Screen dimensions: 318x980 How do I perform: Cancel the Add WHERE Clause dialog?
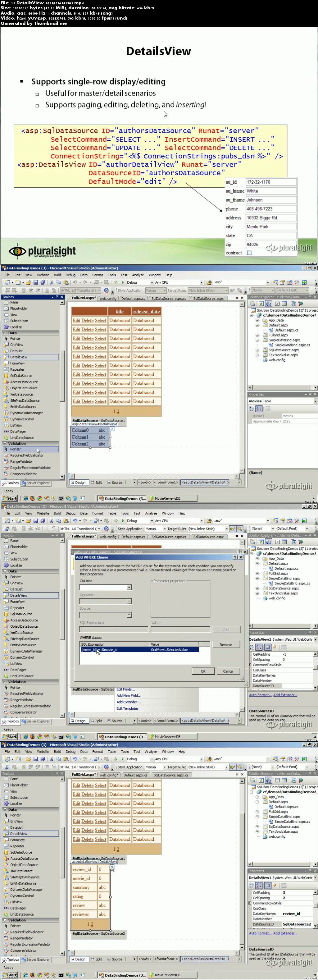click(x=228, y=671)
